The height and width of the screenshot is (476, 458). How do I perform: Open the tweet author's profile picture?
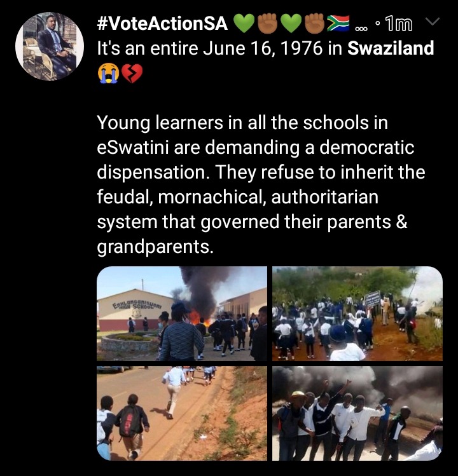[50, 46]
